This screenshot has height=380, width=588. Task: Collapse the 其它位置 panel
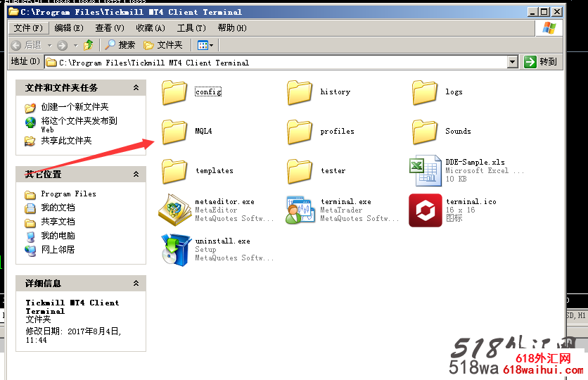(x=136, y=174)
